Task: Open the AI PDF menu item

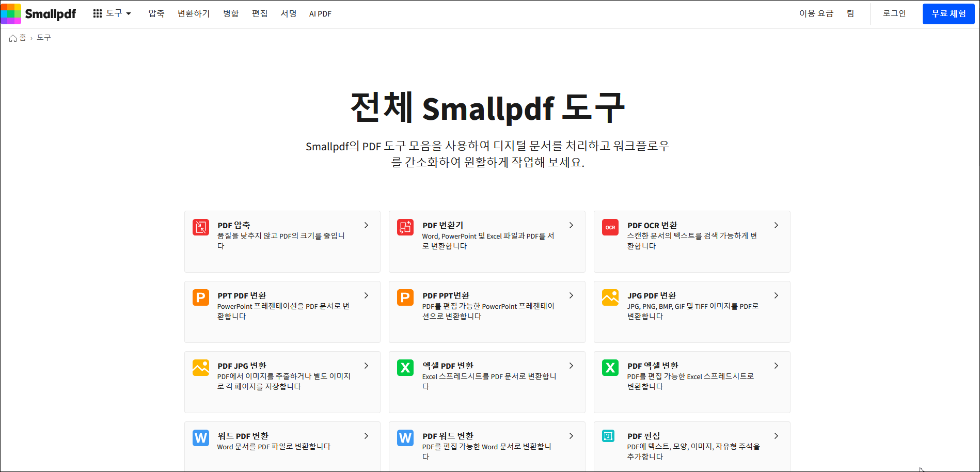Action: 320,14
